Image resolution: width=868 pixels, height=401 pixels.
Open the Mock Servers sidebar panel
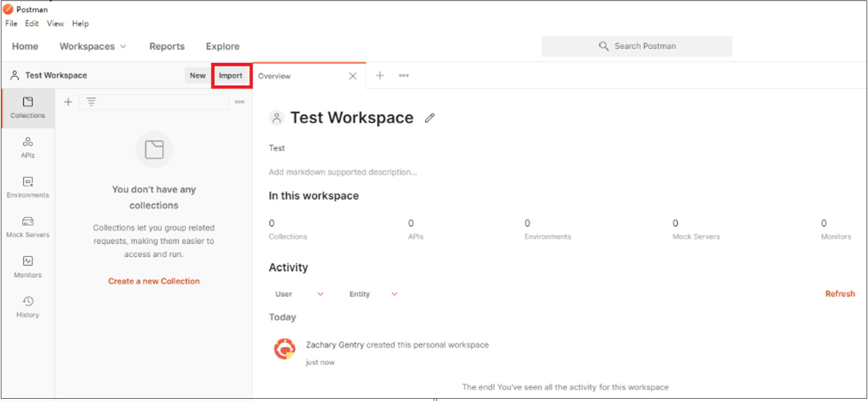(28, 227)
